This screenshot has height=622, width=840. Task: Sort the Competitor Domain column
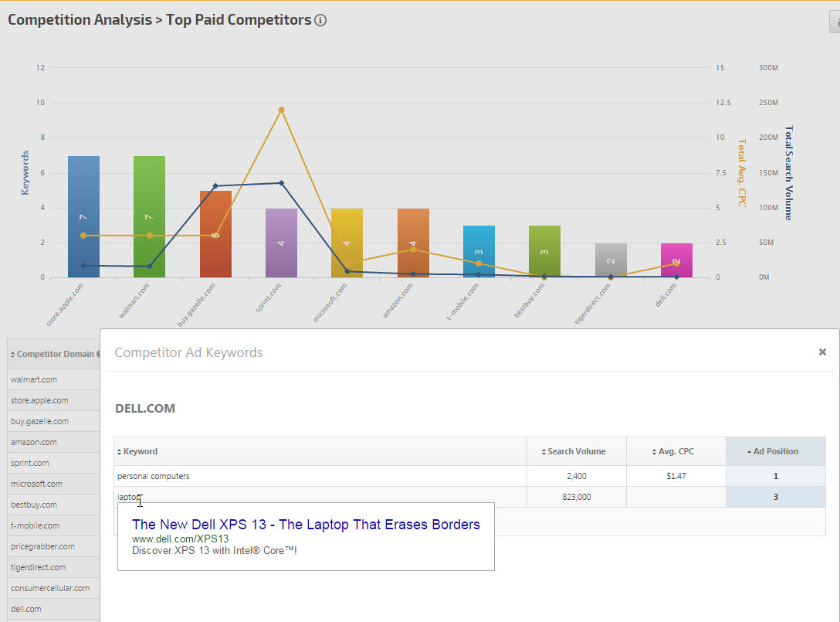55,354
